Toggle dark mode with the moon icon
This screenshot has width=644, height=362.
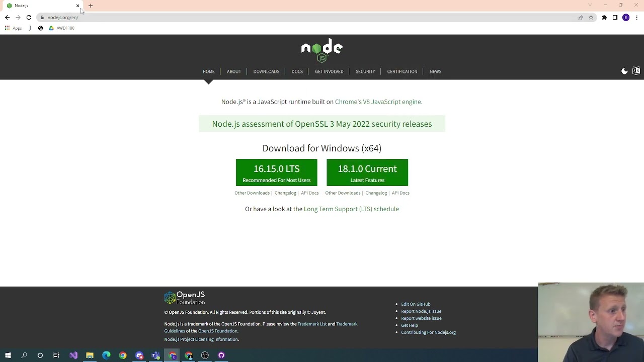pyautogui.click(x=624, y=71)
